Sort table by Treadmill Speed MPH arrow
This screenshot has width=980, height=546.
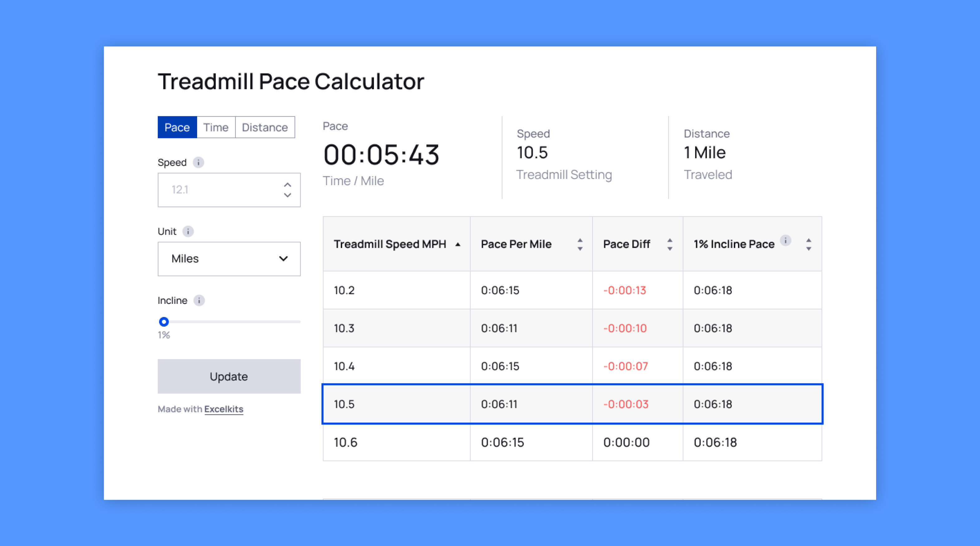tap(458, 244)
